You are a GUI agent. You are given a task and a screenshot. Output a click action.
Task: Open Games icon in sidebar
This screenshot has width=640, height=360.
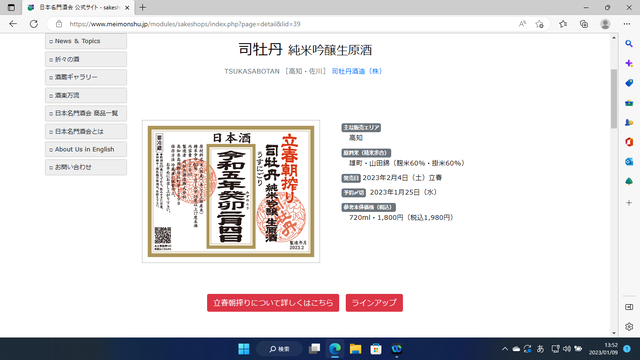629,122
